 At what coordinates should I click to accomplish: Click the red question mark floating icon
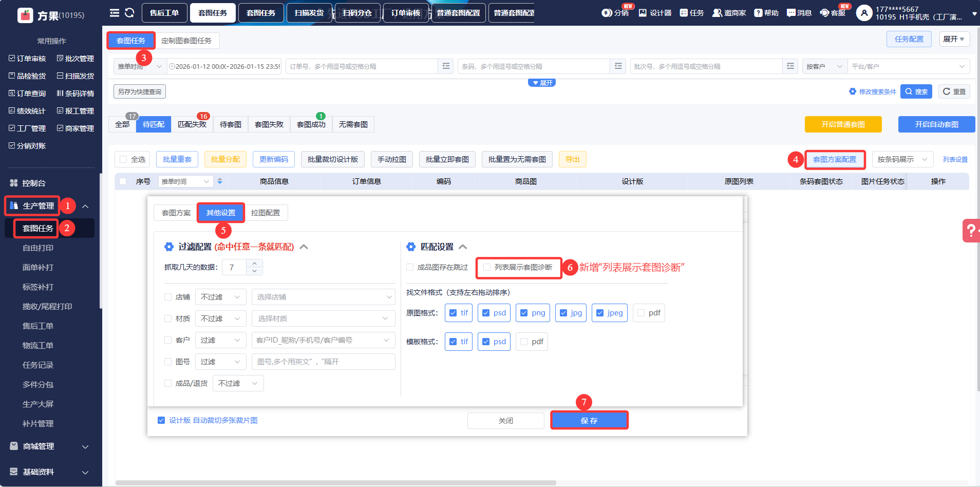pyautogui.click(x=971, y=230)
